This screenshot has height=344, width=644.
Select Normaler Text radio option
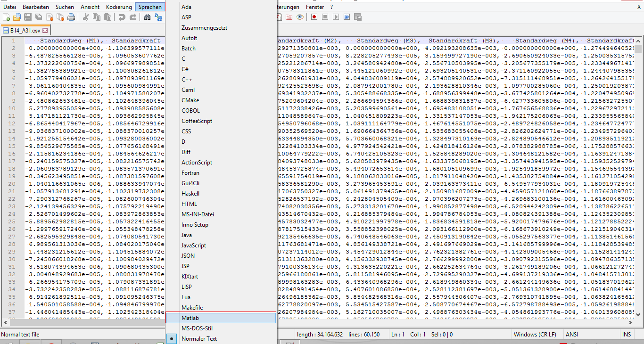(199, 338)
